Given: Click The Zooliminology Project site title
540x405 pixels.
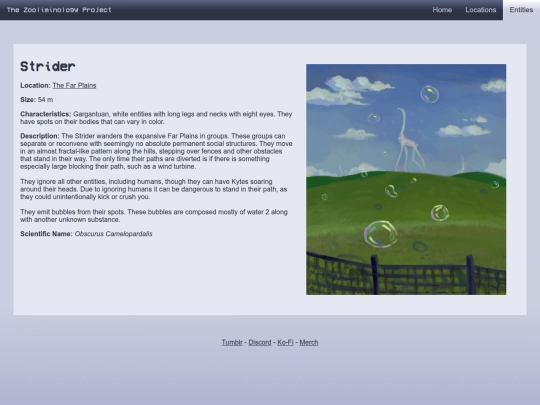Looking at the screenshot, I should point(59,10).
